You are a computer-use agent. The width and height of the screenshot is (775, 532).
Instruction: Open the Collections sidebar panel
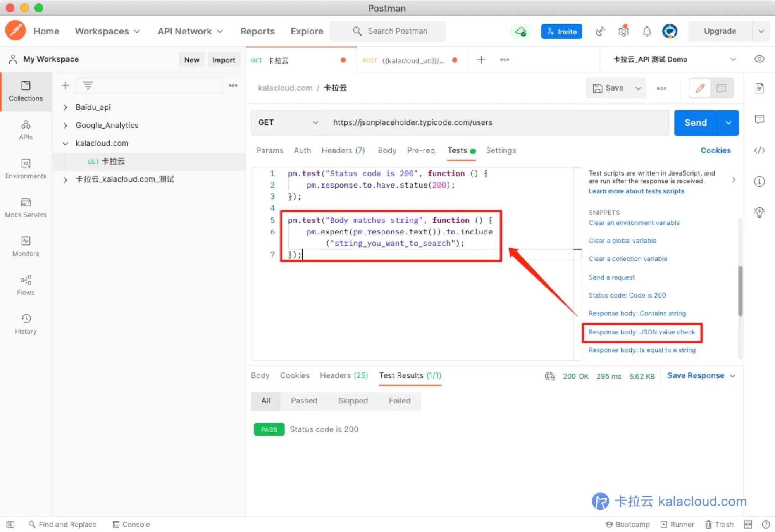[26, 91]
